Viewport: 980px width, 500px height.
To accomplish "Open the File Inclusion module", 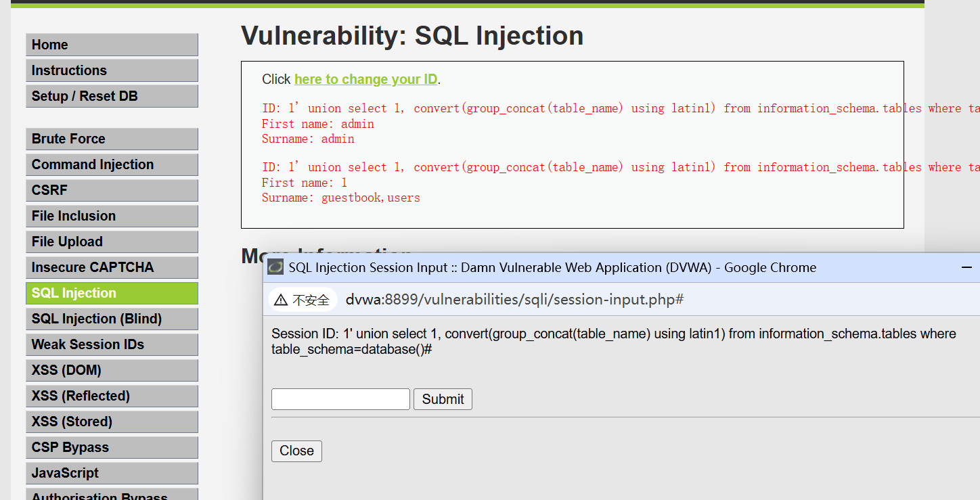I will pos(112,216).
